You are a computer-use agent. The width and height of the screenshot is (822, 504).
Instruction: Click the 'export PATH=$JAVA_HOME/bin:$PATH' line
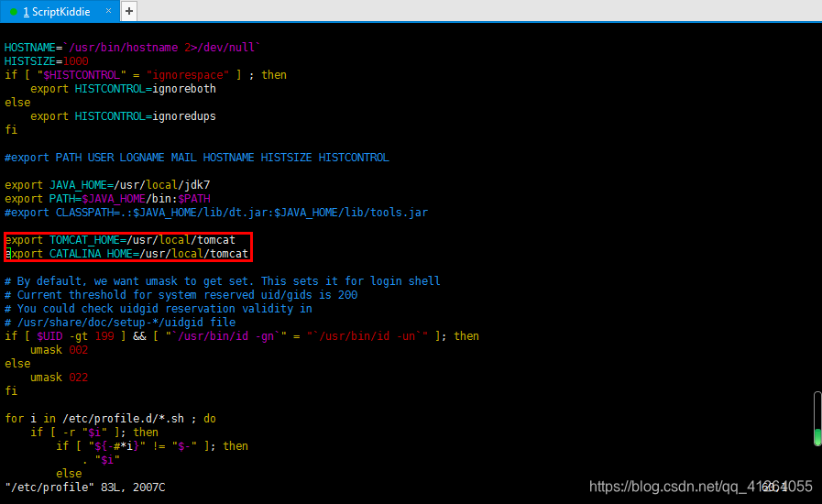[x=107, y=199]
